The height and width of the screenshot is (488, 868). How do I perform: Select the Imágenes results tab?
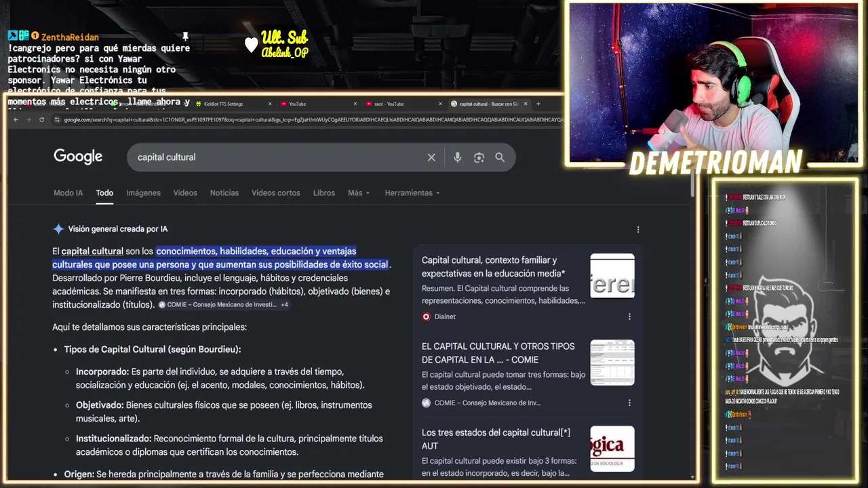click(x=143, y=193)
